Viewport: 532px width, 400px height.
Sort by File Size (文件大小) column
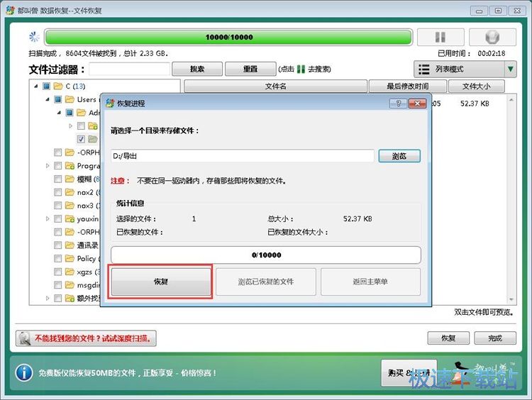point(477,87)
